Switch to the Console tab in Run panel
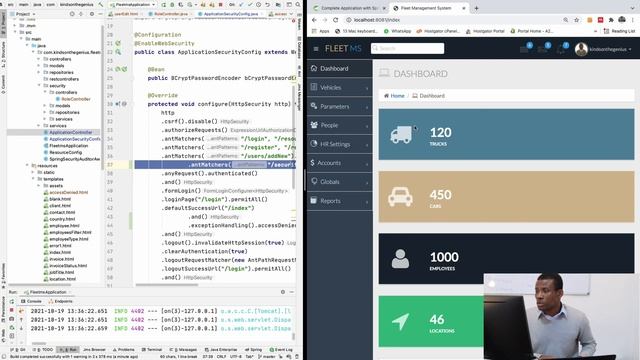 point(31,301)
